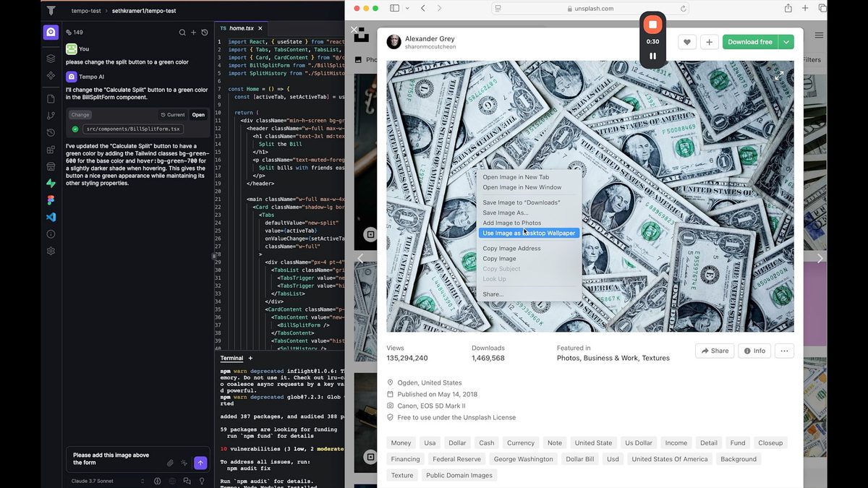
Task: Open the Supabase lightning icon in sidebar
Action: (x=51, y=184)
